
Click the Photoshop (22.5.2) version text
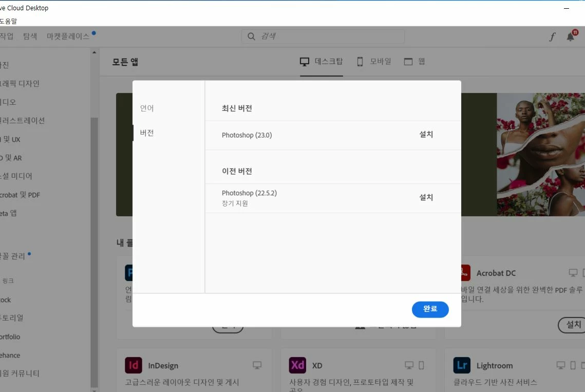[x=249, y=193]
